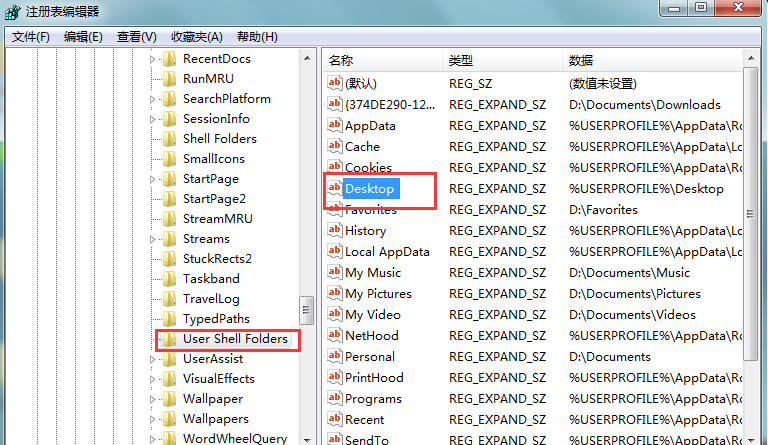Expand the UserAssist key arrow
Viewport: 768px width, 445px height.
coord(152,359)
